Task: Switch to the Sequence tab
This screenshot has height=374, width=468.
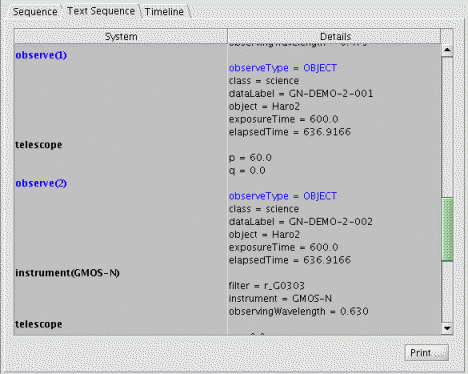Action: (x=35, y=12)
